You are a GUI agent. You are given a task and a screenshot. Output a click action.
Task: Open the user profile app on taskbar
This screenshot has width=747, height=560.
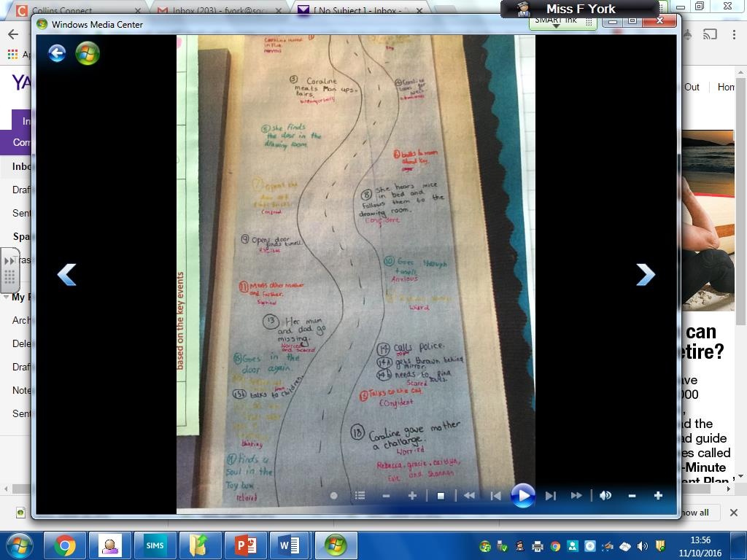109,545
